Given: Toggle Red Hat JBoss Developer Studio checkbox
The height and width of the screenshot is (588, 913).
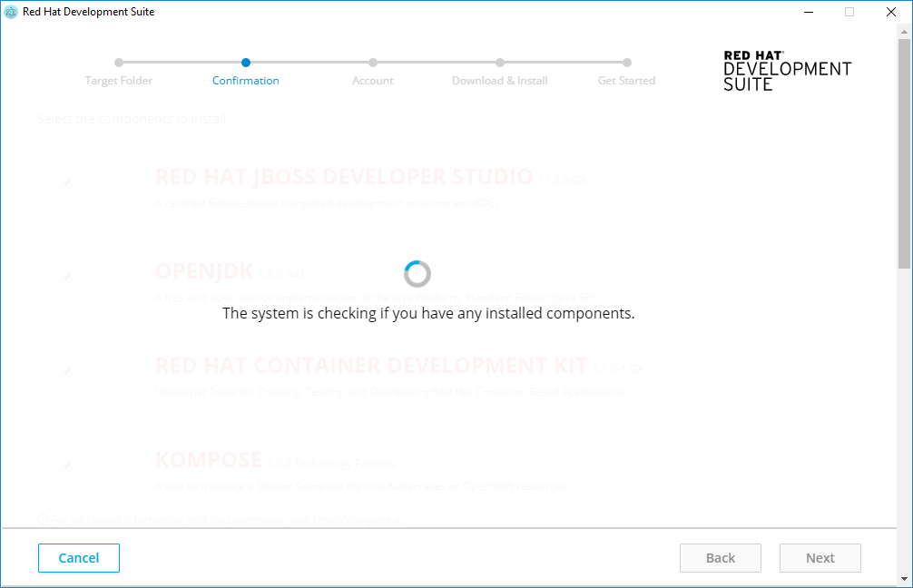Looking at the screenshot, I should click(67, 182).
